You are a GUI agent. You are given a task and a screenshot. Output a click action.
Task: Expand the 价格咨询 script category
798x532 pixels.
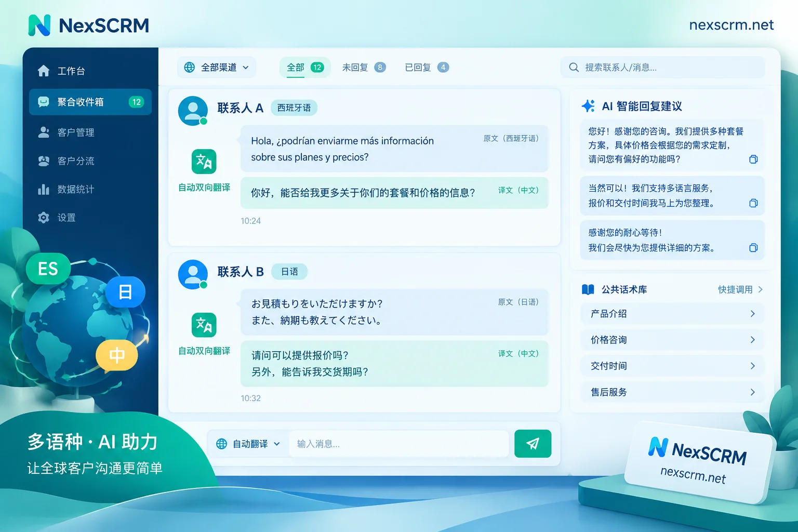[672, 340]
